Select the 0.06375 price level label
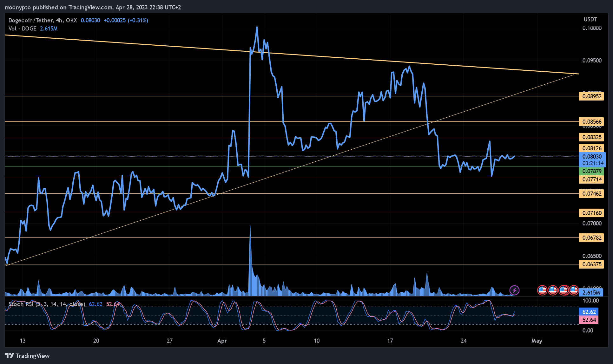 pyautogui.click(x=591, y=264)
